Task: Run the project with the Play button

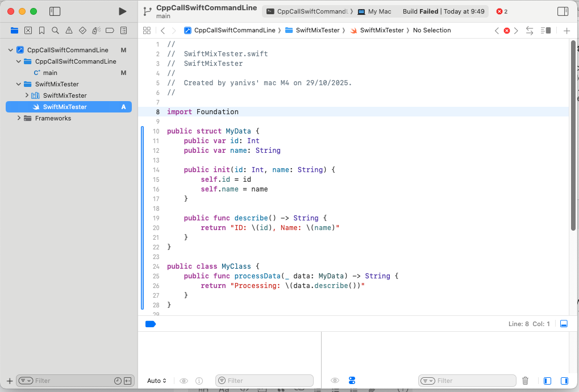Action: [122, 11]
